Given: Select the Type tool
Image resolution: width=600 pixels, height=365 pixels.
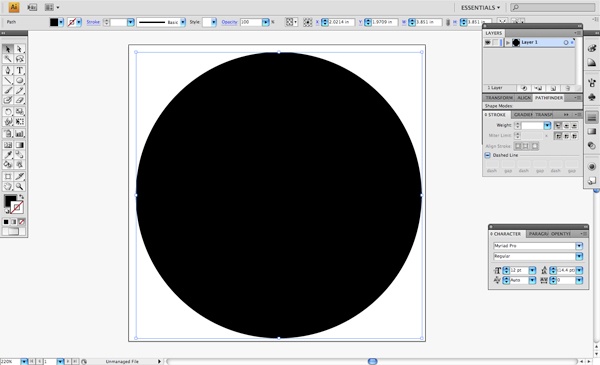Looking at the screenshot, I should [x=20, y=70].
